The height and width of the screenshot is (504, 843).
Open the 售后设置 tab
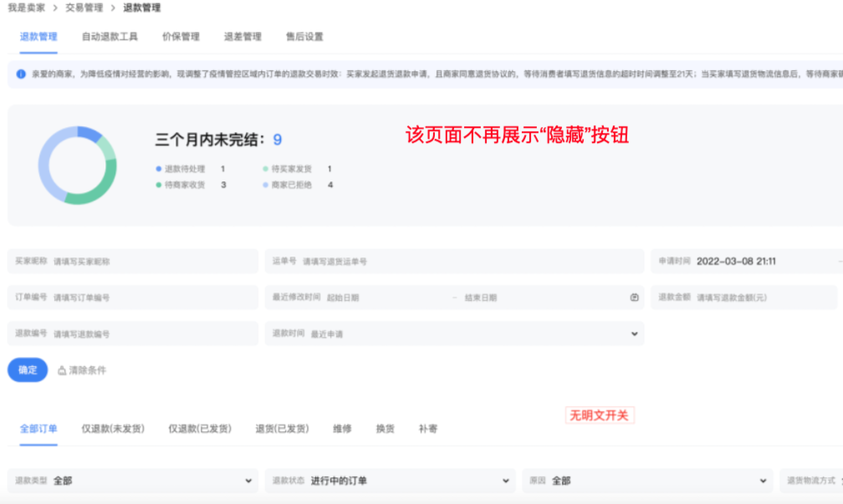click(304, 37)
